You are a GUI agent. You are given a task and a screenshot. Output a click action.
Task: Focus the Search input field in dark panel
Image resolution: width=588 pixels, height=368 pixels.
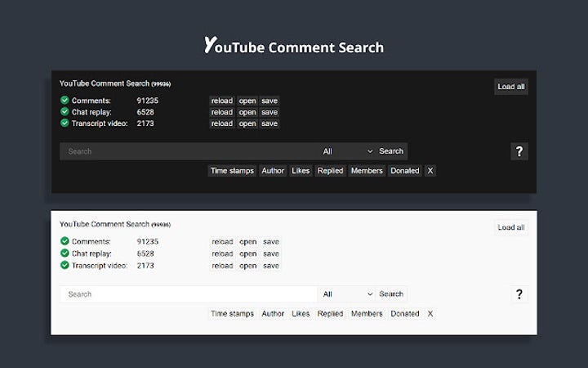(188, 151)
